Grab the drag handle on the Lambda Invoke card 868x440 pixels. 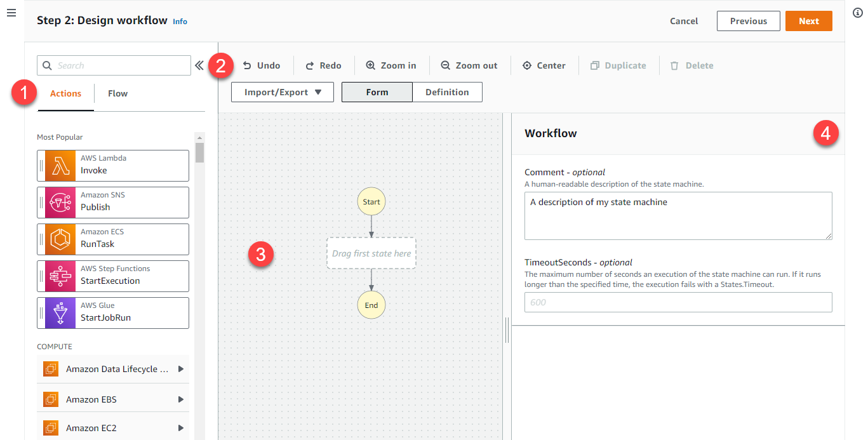tap(41, 166)
